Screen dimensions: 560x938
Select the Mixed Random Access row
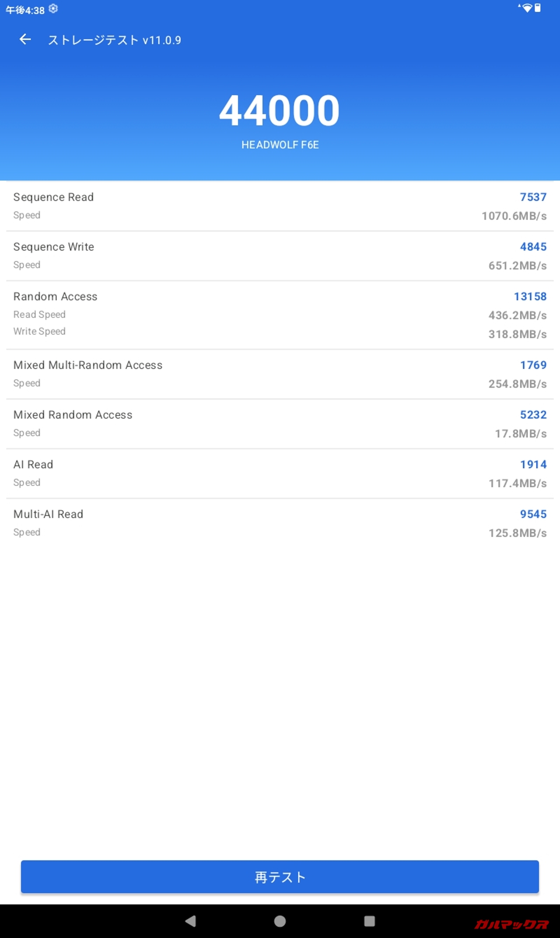pos(280,423)
